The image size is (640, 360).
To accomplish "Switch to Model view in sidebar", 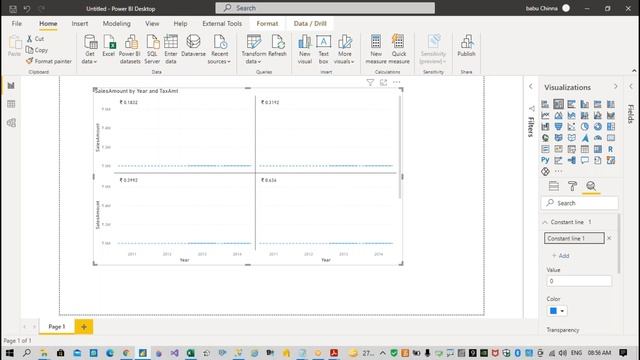I will click(11, 123).
